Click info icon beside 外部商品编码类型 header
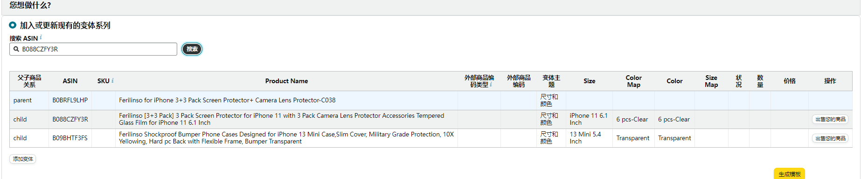 (491, 85)
